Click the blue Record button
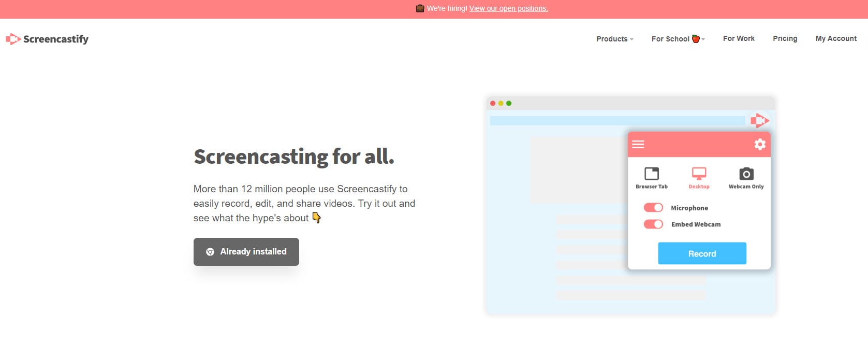The width and height of the screenshot is (868, 341). click(x=702, y=253)
